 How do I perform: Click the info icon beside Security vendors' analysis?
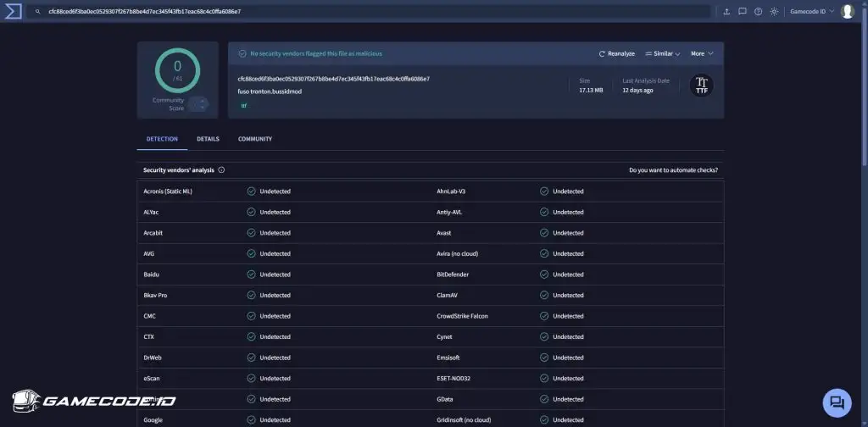221,170
